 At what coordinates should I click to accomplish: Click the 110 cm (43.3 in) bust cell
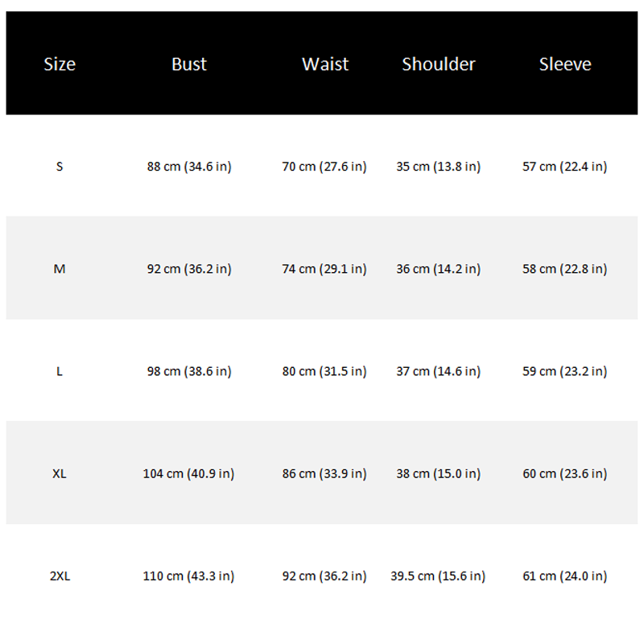189,576
